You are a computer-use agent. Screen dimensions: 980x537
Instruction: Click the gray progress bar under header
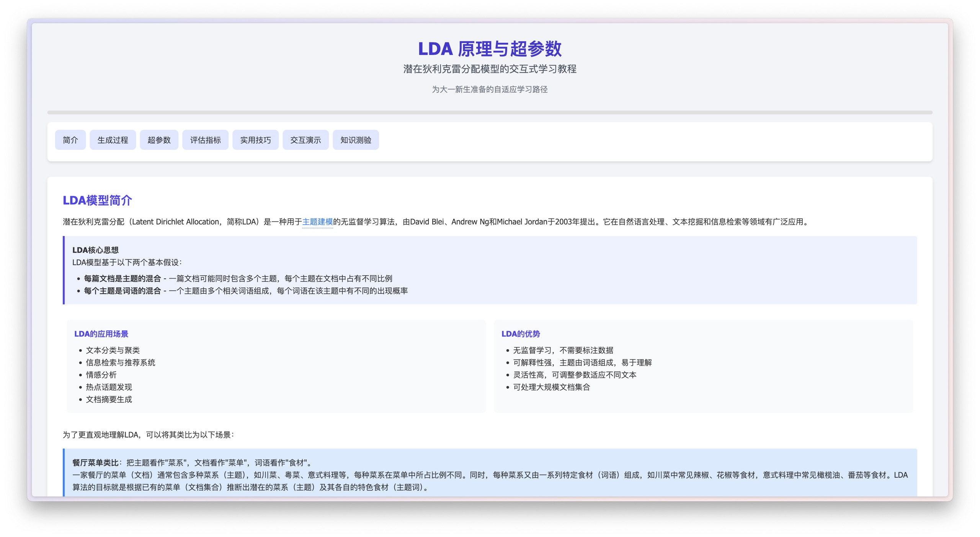(x=490, y=112)
